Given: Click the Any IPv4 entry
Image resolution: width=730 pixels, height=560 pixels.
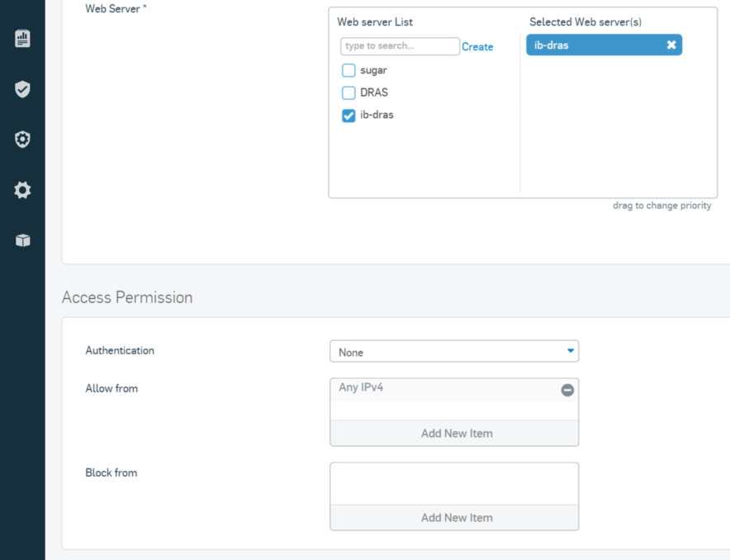Looking at the screenshot, I should coord(361,387).
